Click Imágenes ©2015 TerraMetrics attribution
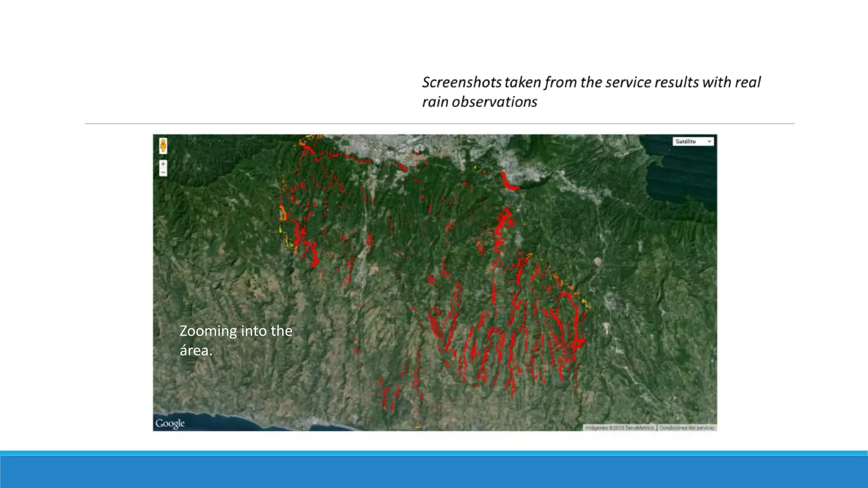The height and width of the screenshot is (488, 868). tap(619, 428)
